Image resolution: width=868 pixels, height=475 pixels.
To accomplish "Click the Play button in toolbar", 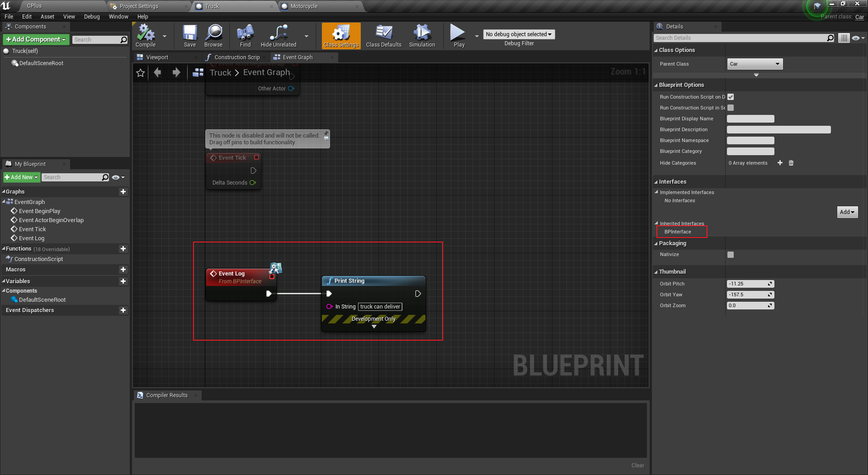I will [459, 36].
